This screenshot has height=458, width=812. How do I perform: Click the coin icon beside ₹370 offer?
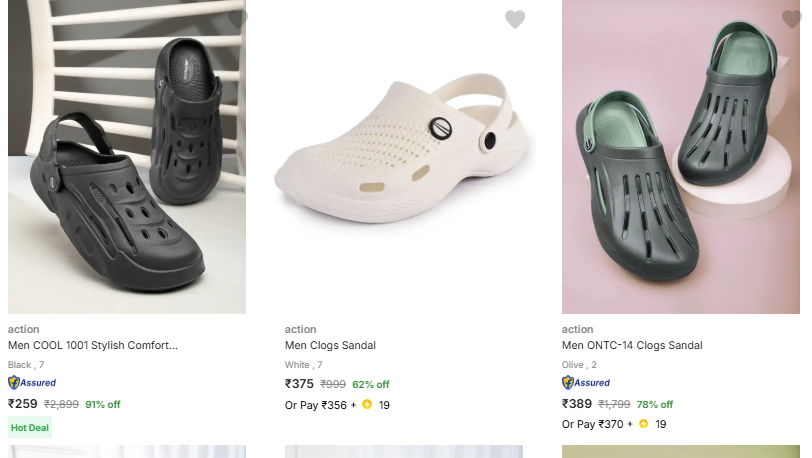(643, 424)
